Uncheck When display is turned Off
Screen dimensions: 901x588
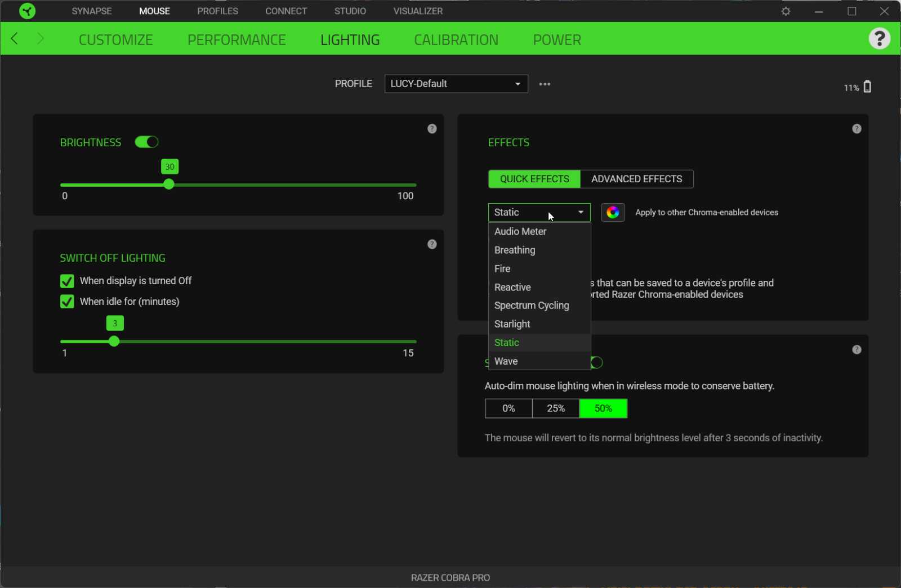[x=67, y=281]
